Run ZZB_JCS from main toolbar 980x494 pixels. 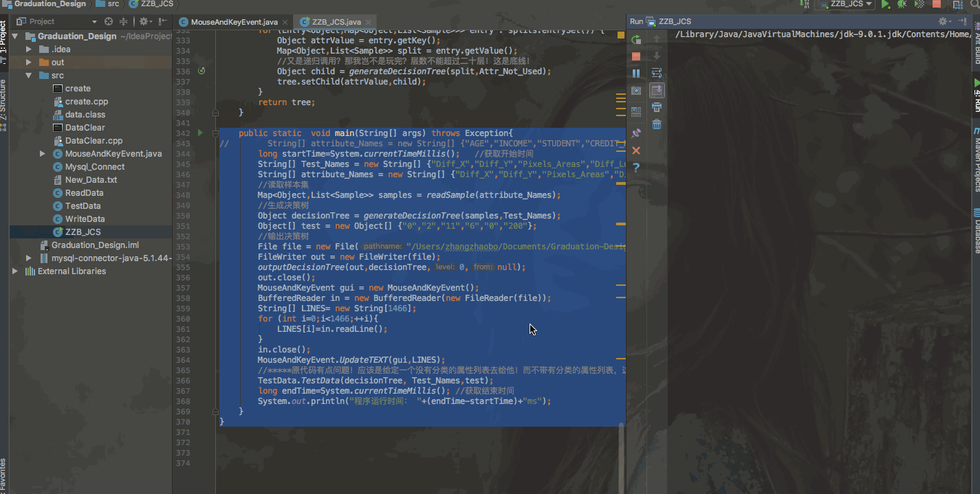886,4
